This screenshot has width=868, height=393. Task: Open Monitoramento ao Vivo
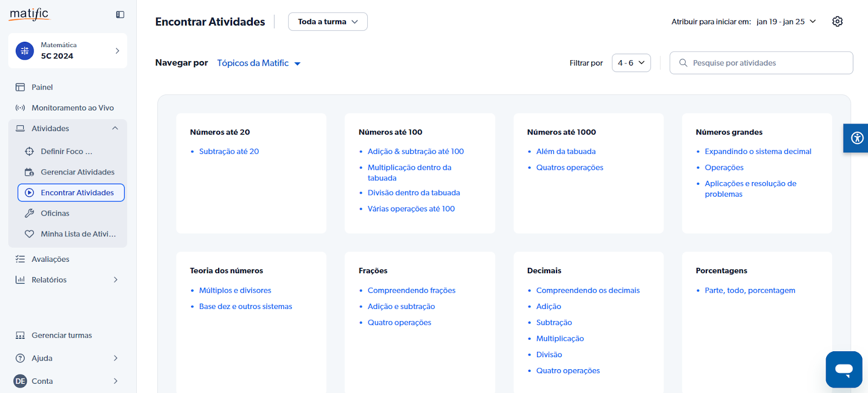coord(72,108)
